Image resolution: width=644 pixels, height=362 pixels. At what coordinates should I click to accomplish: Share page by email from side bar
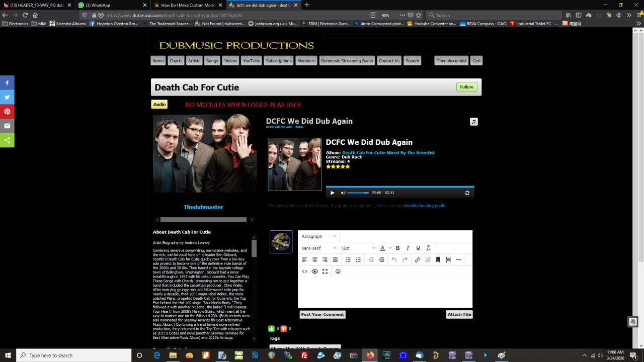point(7,126)
